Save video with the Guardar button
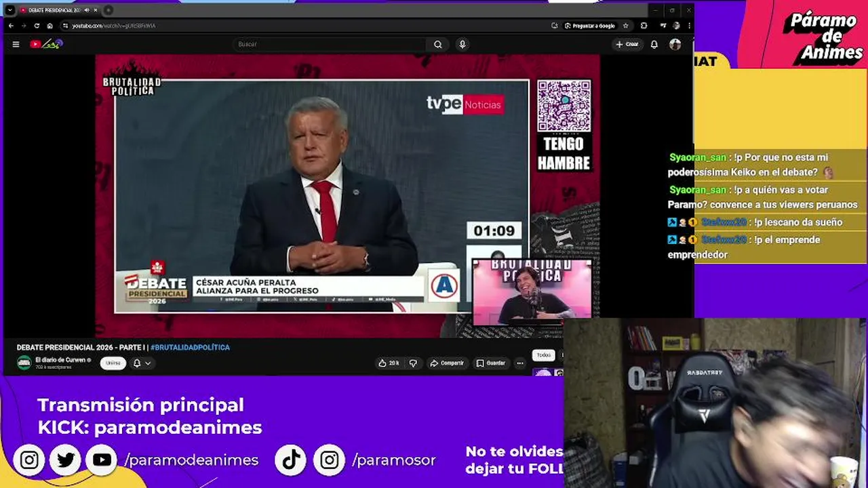Image resolution: width=868 pixels, height=488 pixels. click(490, 363)
